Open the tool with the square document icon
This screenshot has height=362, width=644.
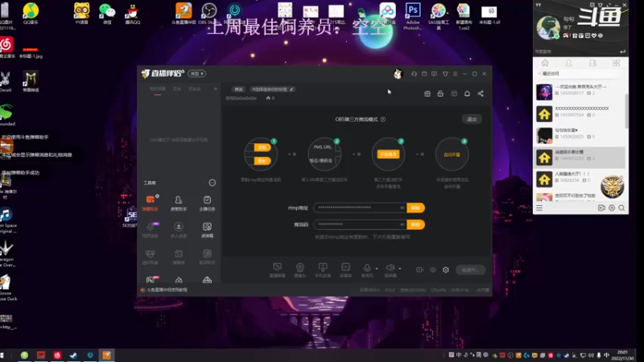tap(207, 257)
